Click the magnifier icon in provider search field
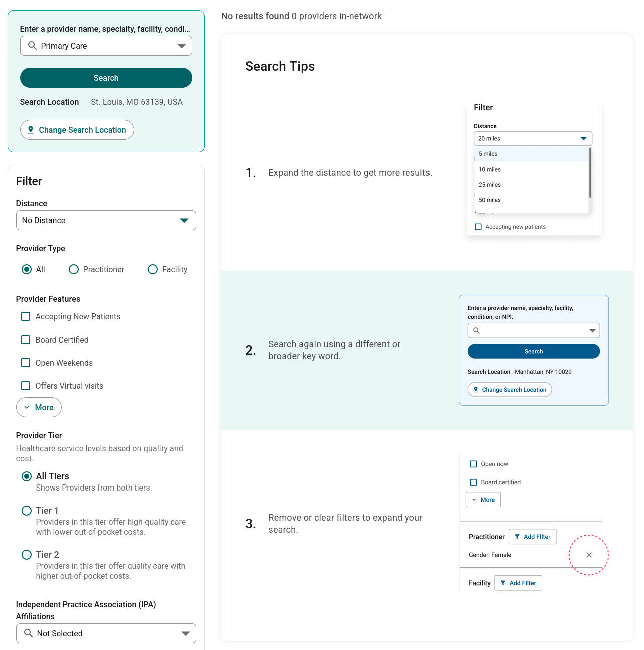Viewport: 644px width, 650px height. point(32,46)
